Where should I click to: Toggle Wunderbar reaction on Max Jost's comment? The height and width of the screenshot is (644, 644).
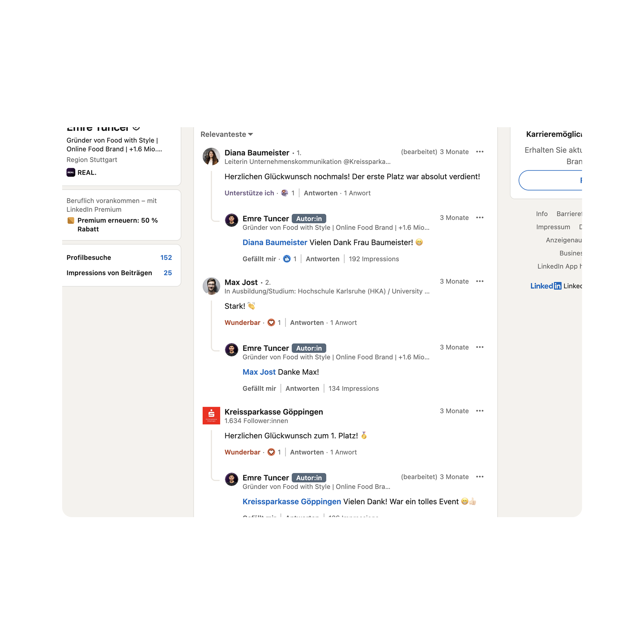(242, 323)
